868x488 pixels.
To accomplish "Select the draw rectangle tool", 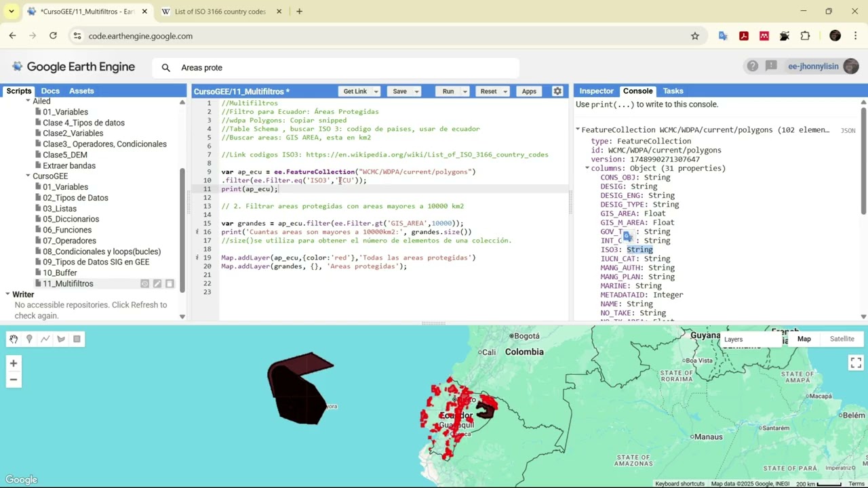I will [77, 339].
